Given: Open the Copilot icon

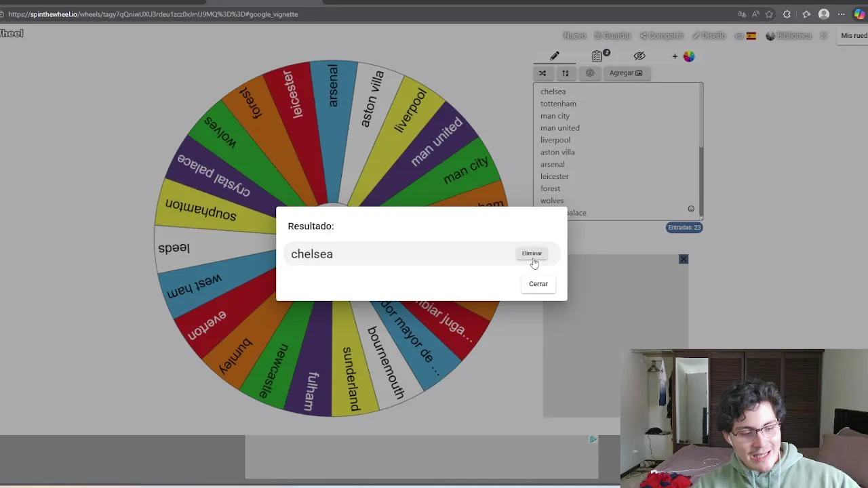Looking at the screenshot, I should click(x=859, y=14).
